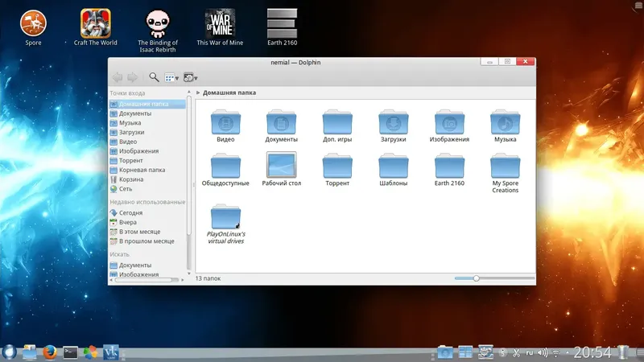Select Корневая папка in the sidebar
Viewport: 644px width, 362px height.
pyautogui.click(x=142, y=170)
